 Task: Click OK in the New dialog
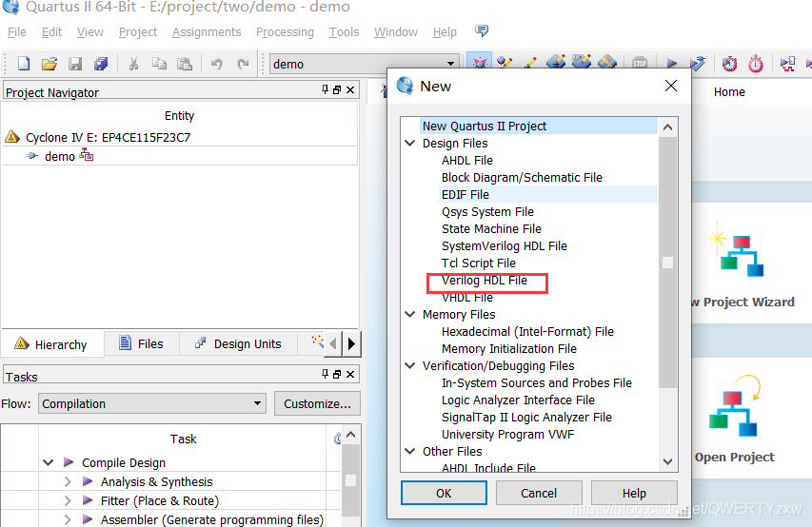[444, 493]
